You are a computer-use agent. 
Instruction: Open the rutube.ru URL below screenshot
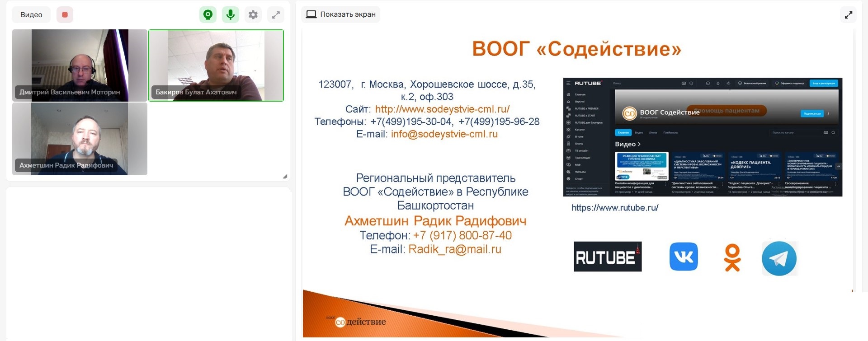click(615, 208)
